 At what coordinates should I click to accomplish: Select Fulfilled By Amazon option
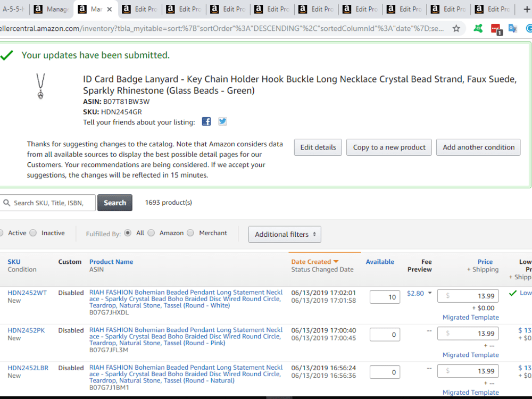(x=151, y=233)
